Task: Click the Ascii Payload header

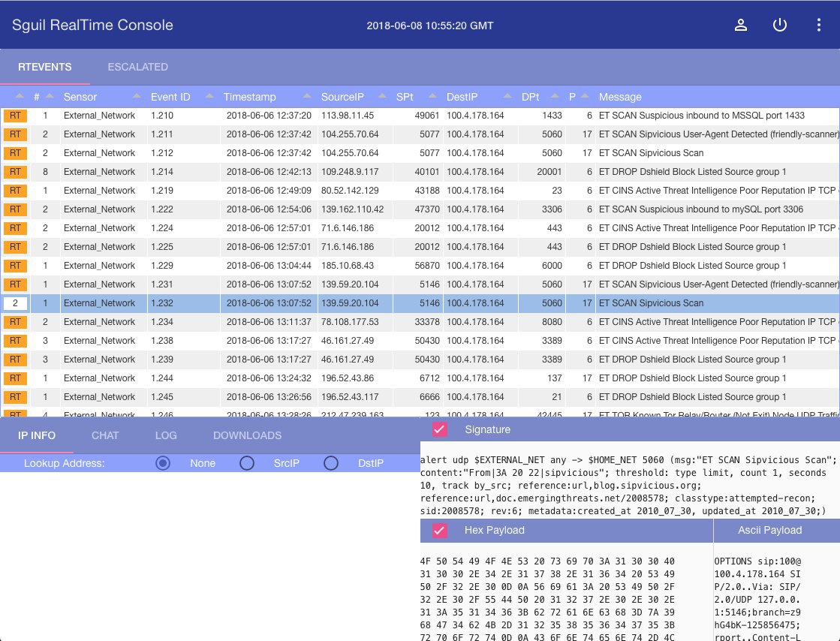Action: [770, 530]
